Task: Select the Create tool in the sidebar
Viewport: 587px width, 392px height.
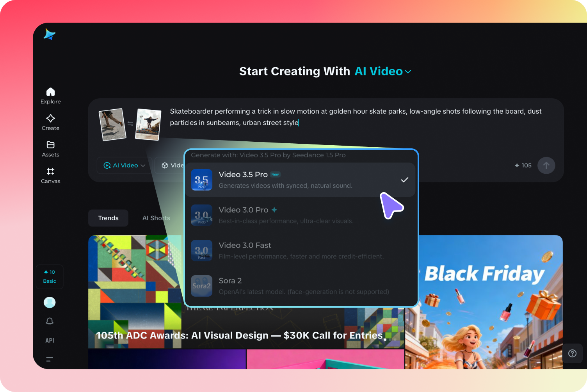Action: click(x=50, y=122)
